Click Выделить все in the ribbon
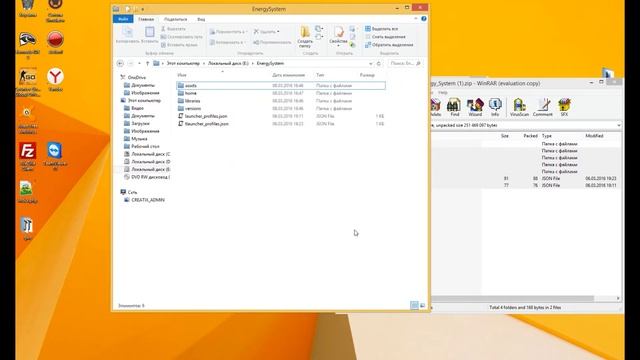The width and height of the screenshot is (640, 360). pos(381,29)
